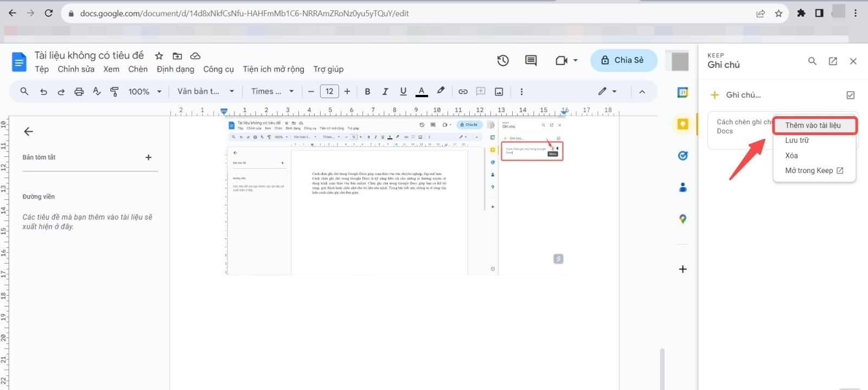Toggle underline formatting
The width and height of the screenshot is (868, 390).
tap(403, 92)
